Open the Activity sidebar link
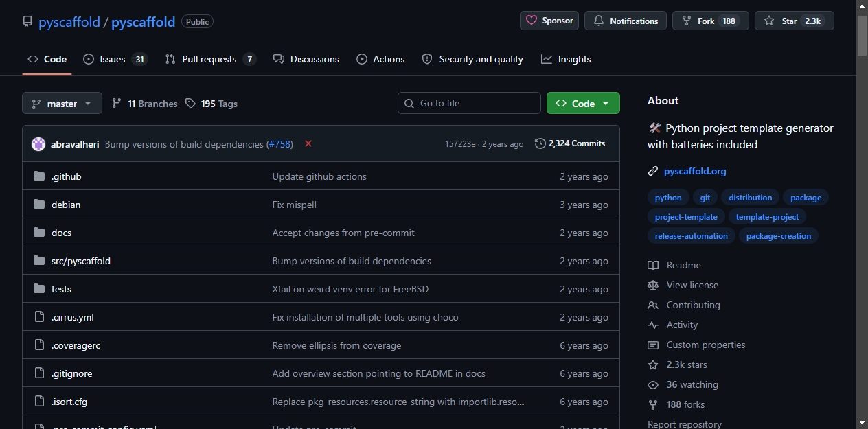868x429 pixels. (673, 325)
